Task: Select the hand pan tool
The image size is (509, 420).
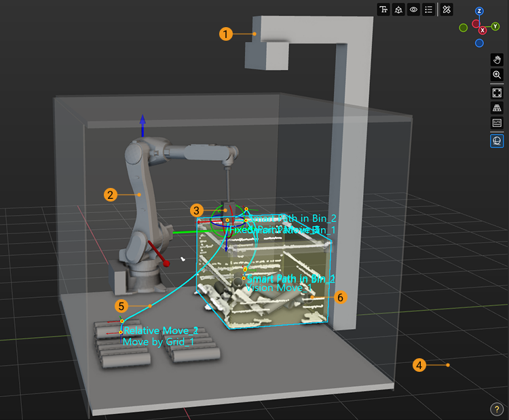Action: coord(497,60)
